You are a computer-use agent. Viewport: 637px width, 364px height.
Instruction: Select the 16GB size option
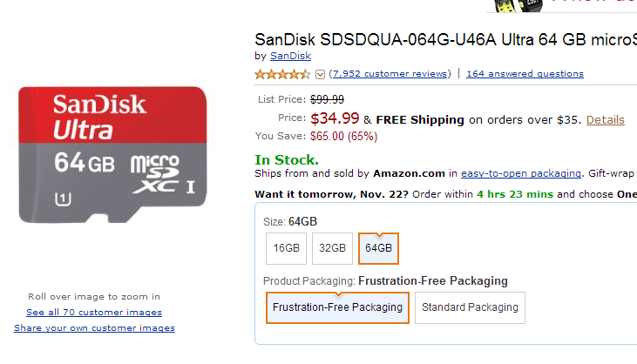(286, 248)
